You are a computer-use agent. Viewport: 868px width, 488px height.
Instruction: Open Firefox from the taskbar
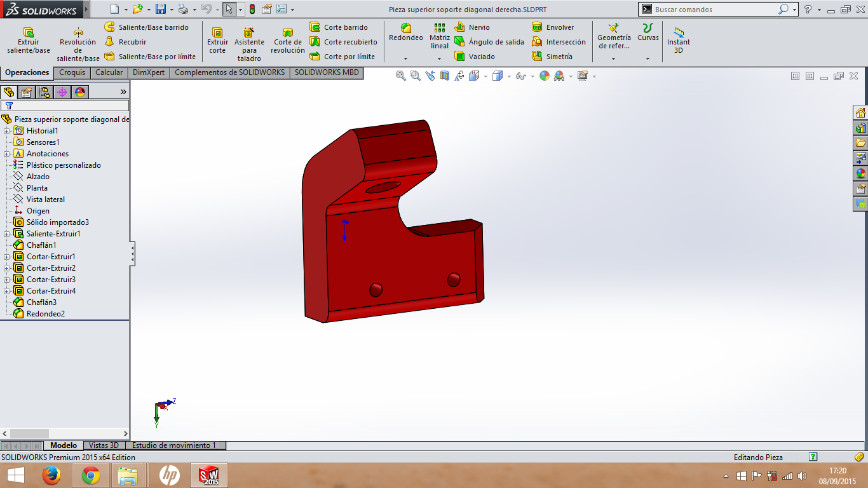click(x=51, y=475)
